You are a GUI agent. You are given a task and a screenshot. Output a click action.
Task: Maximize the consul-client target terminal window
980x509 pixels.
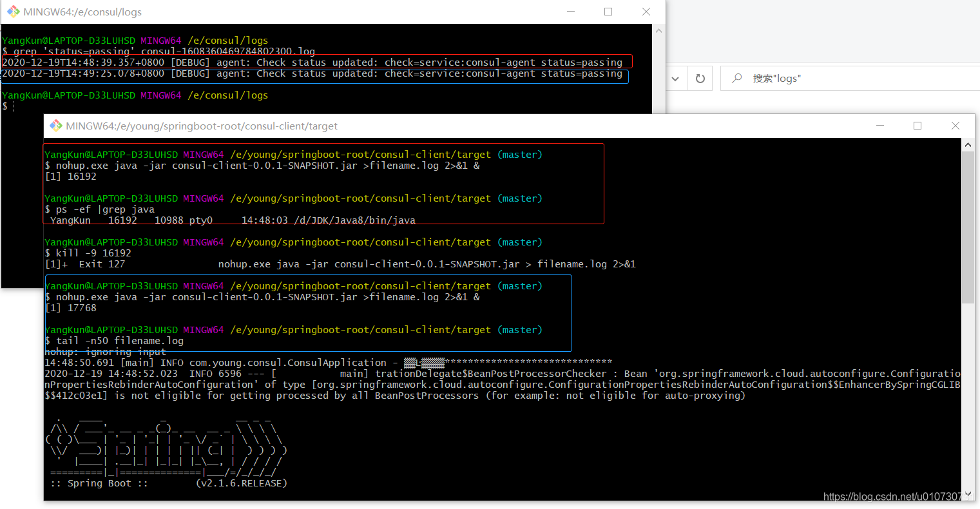[x=918, y=126]
